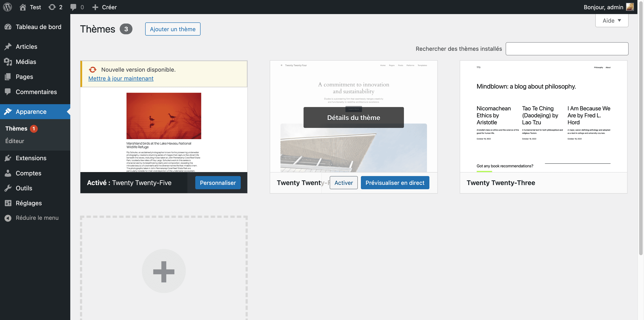Image resolution: width=644 pixels, height=320 pixels.
Task: Open the comments bubble icon in admin bar
Action: pyautogui.click(x=73, y=7)
